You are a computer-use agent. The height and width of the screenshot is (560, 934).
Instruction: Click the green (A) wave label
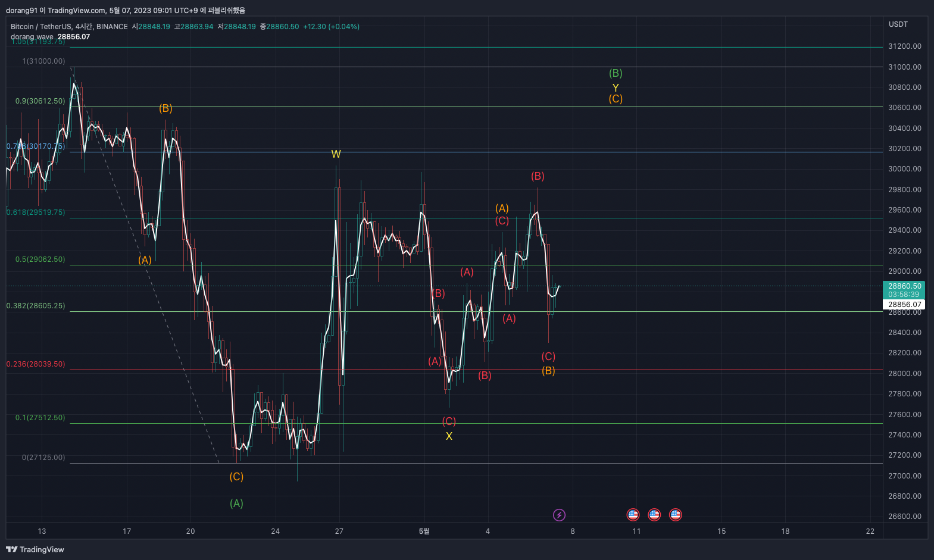(x=236, y=503)
